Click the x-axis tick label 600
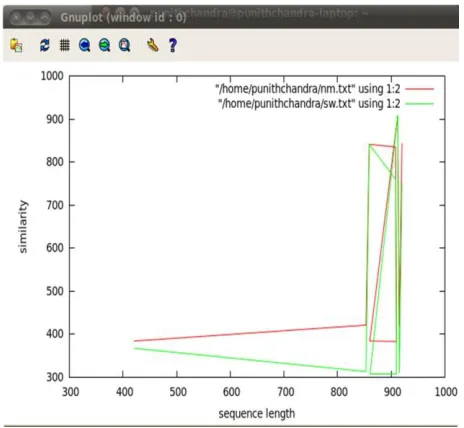464x428 pixels. pyautogui.click(x=231, y=392)
